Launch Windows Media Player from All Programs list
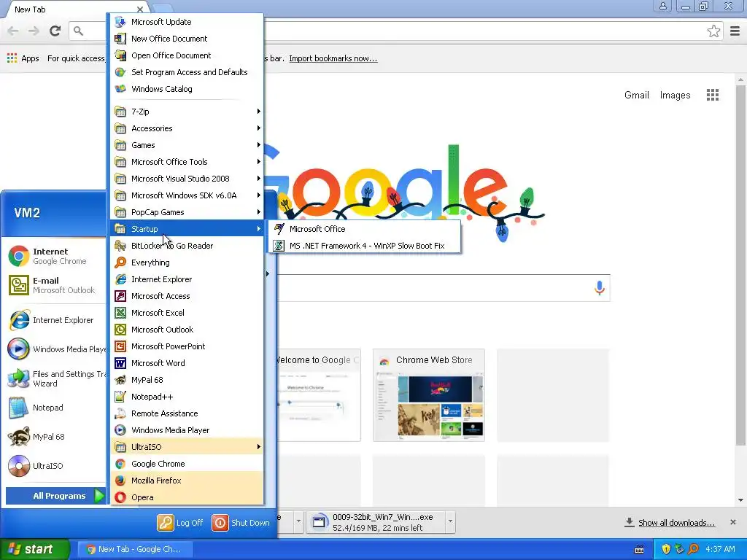Screen dimensions: 747x560 tap(187, 430)
